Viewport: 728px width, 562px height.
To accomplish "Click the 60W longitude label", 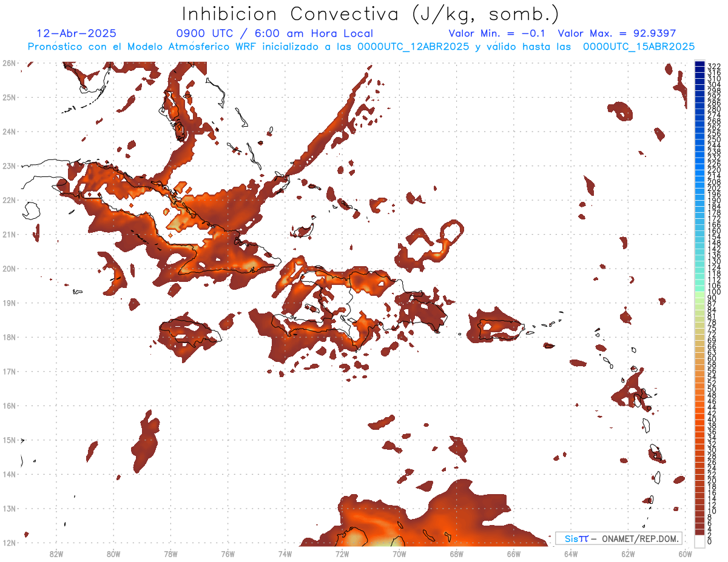I will [x=685, y=554].
